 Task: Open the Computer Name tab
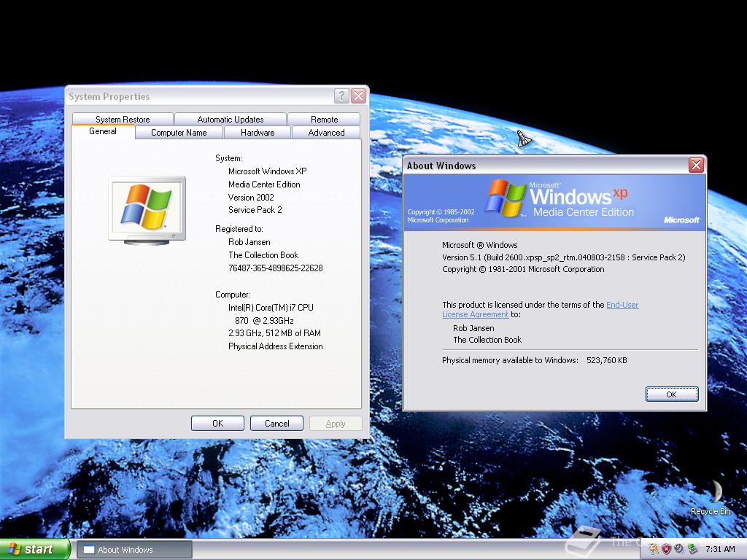click(x=179, y=133)
